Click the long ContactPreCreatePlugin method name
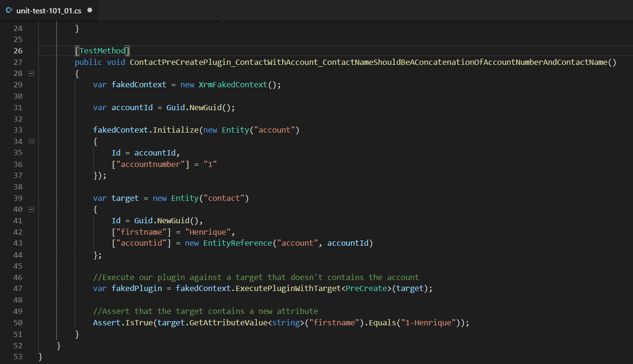 (x=369, y=62)
